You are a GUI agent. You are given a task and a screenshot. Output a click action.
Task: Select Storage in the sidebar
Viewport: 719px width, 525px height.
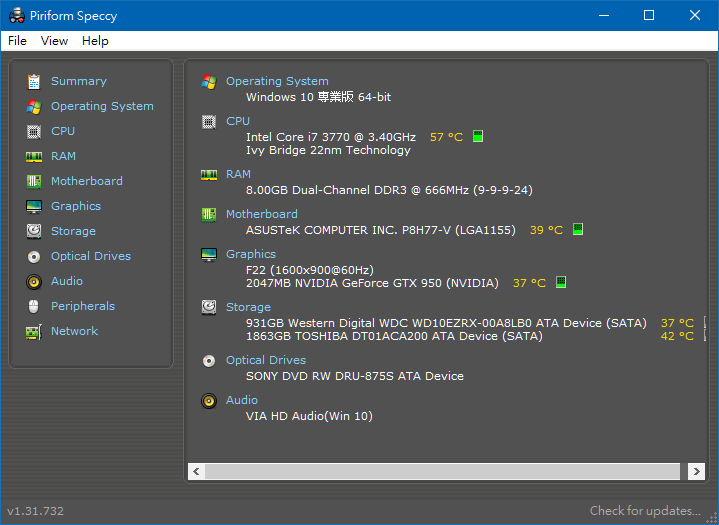[73, 231]
